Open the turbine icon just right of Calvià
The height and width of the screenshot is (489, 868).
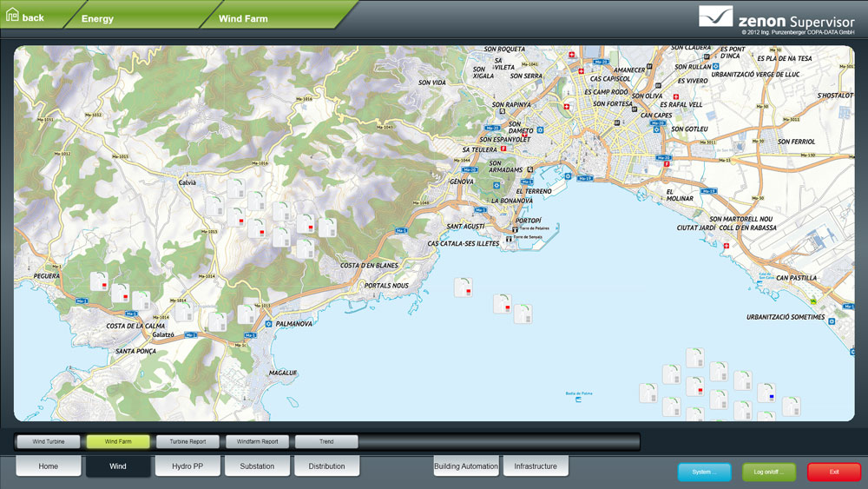click(x=235, y=188)
